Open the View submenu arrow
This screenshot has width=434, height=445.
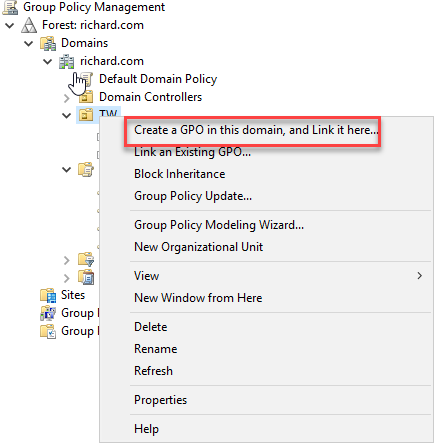pyautogui.click(x=420, y=276)
